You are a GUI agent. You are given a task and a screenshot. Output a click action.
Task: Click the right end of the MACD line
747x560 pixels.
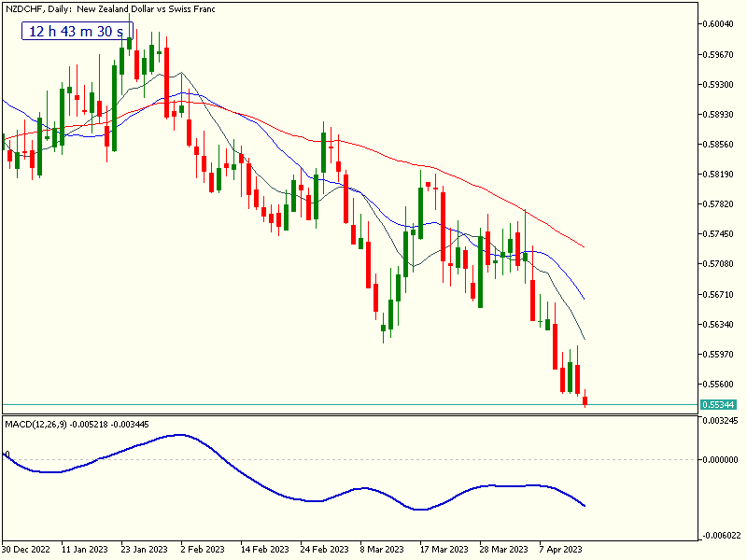pyautogui.click(x=585, y=506)
